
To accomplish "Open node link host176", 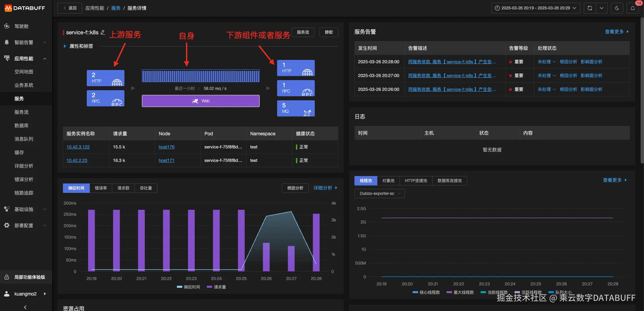I will pyautogui.click(x=166, y=147).
